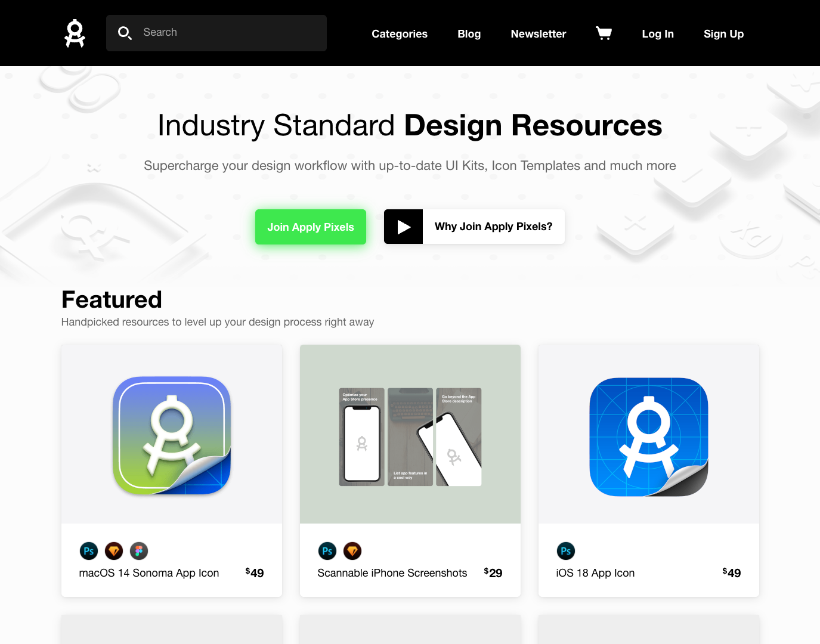820x644 pixels.
Task: Click the Sign Up link
Action: pos(723,34)
